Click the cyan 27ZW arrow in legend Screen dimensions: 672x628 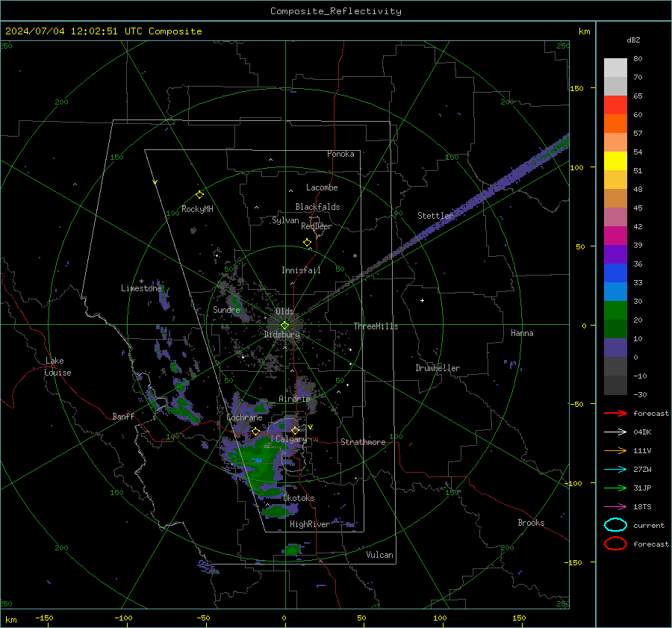tap(615, 470)
